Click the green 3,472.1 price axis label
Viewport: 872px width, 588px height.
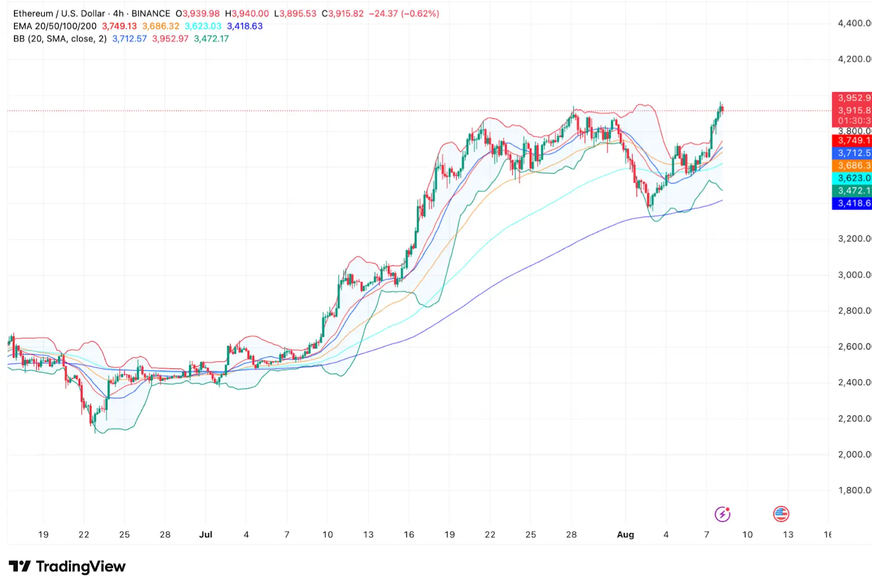852,191
